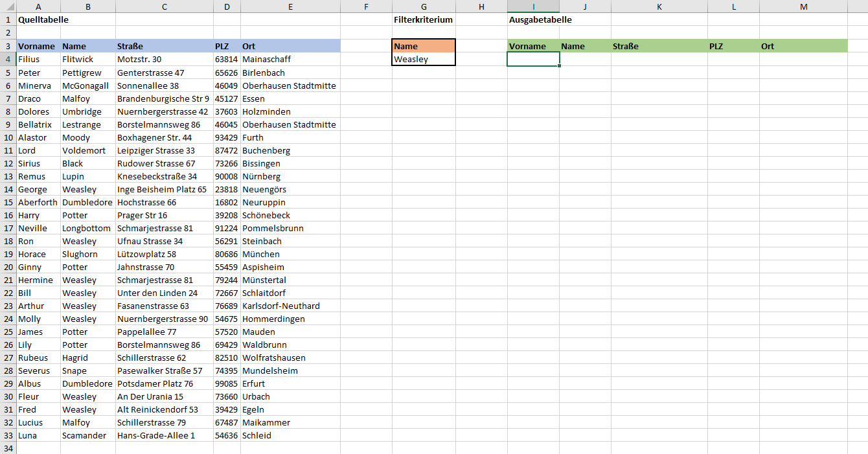
Task: Select the cell 'München'
Action: pyautogui.click(x=290, y=254)
